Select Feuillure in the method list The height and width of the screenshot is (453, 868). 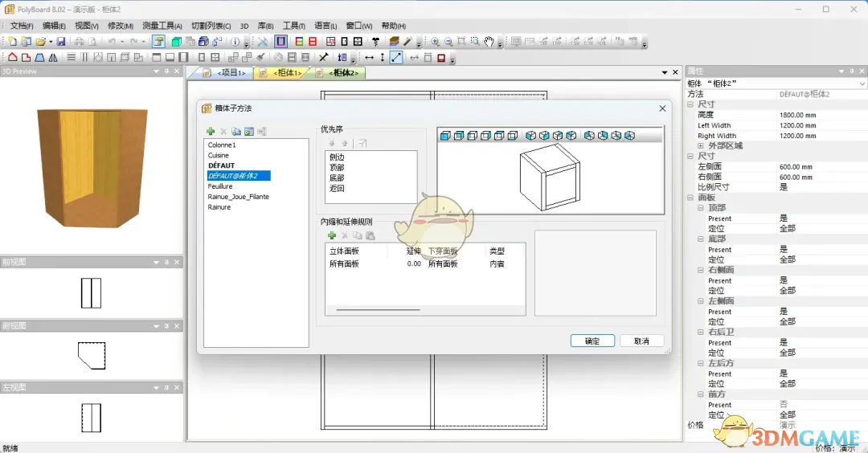[x=220, y=186]
